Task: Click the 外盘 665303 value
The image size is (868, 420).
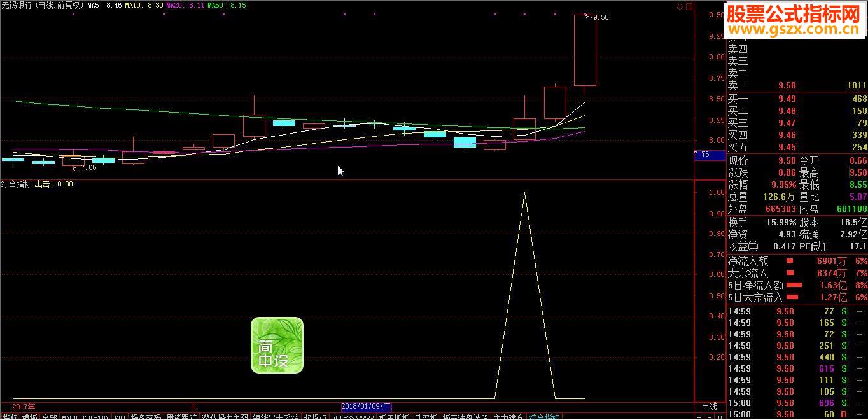Action: [x=781, y=209]
